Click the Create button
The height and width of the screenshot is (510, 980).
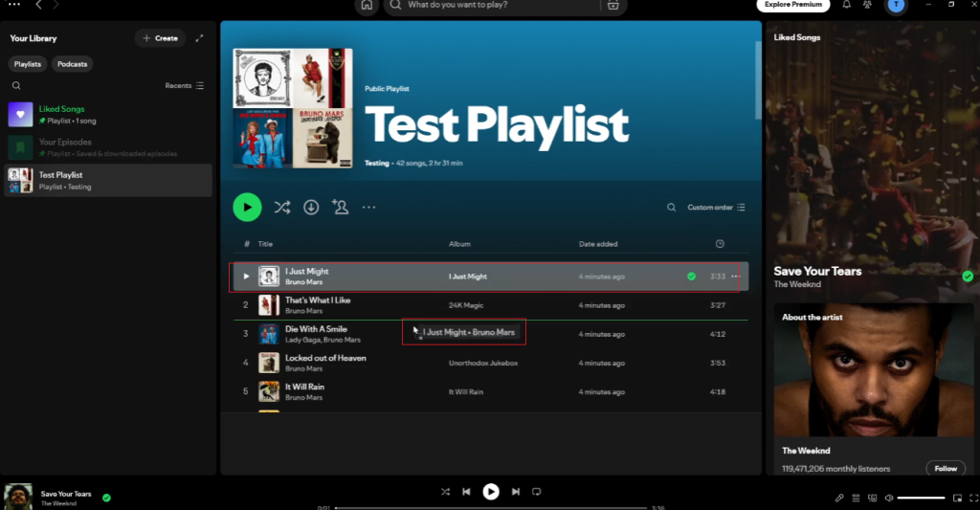tap(160, 38)
